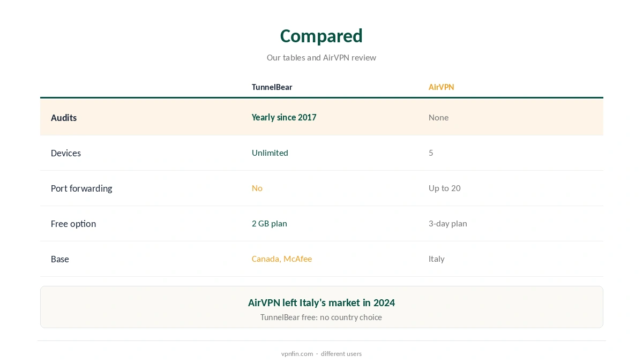This screenshot has height=364, width=643.
Task: Click the 'None' audits cell for AirVPN
Action: [438, 117]
